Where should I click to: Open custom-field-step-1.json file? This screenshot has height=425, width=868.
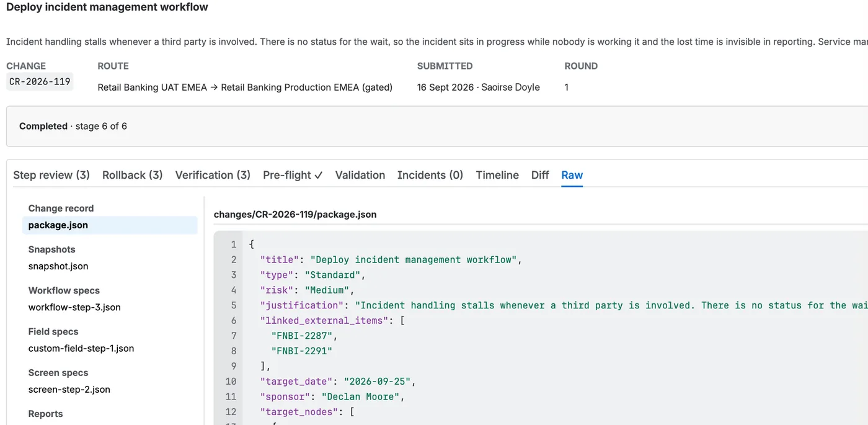81,348
